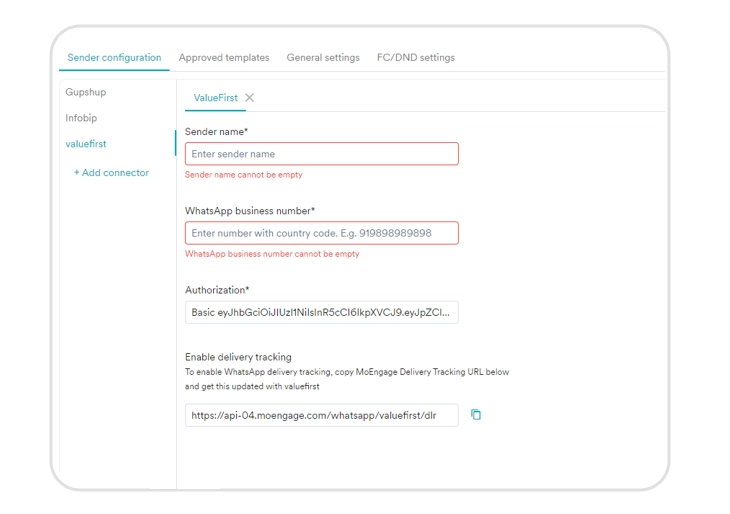This screenshot has width=730, height=514.
Task: Click the WhatsApp business number* label
Action: 250,211
